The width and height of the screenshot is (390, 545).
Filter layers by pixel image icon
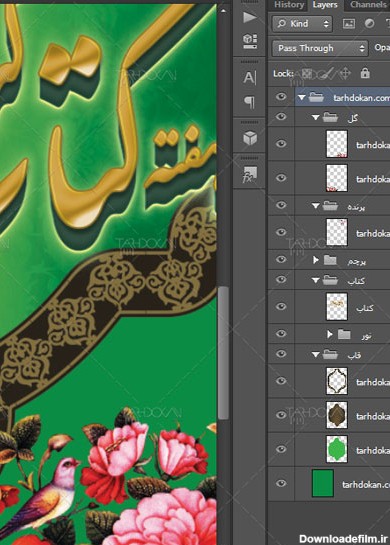(x=349, y=24)
